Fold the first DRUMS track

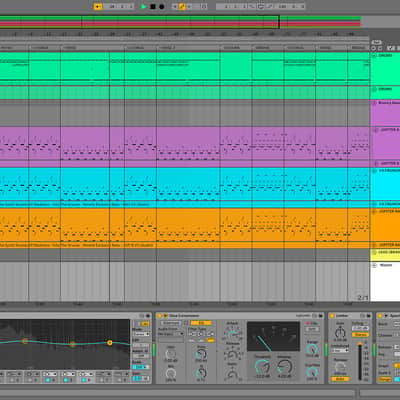click(x=374, y=56)
